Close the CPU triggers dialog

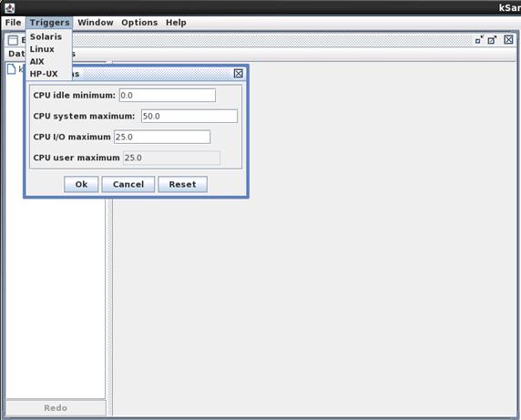[x=239, y=74]
